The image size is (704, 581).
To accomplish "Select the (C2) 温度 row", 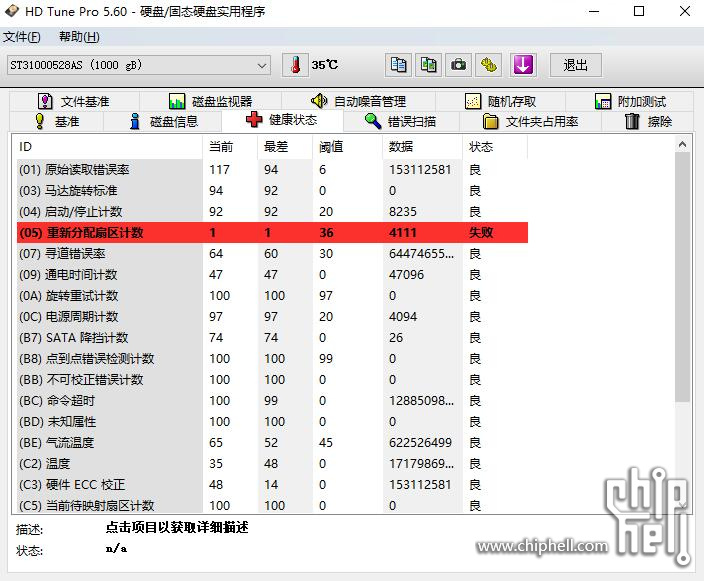I will 272,464.
